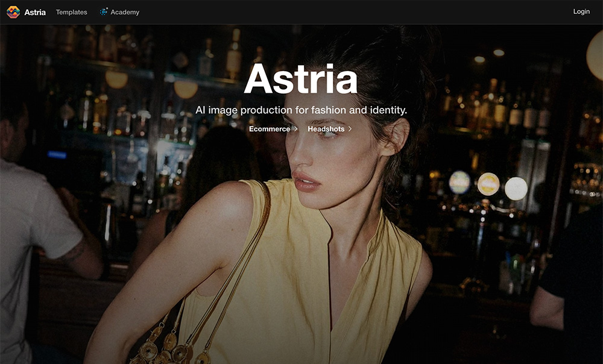
Task: Click the Astria hexagon logo icon
Action: coord(13,12)
